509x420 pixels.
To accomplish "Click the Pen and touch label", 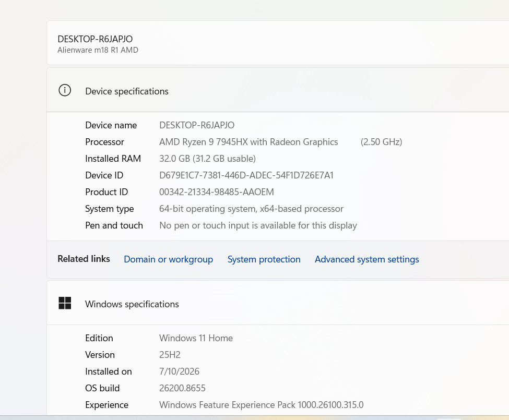I will click(114, 225).
